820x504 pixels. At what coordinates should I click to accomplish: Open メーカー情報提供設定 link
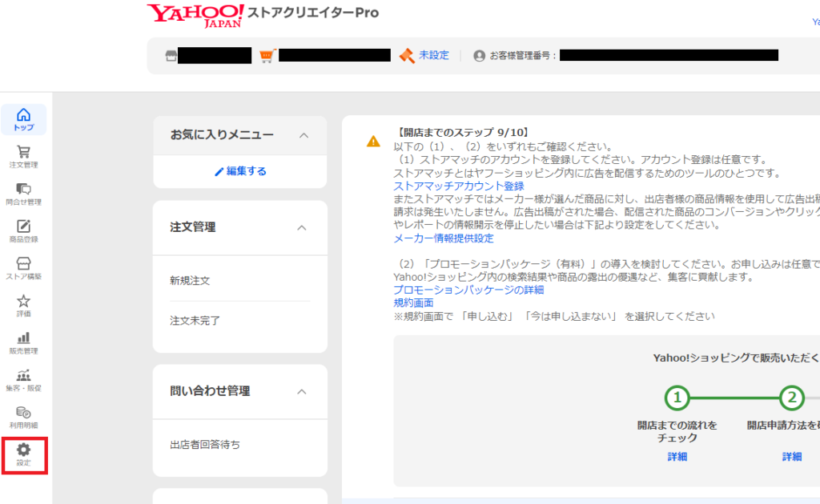[x=443, y=238]
